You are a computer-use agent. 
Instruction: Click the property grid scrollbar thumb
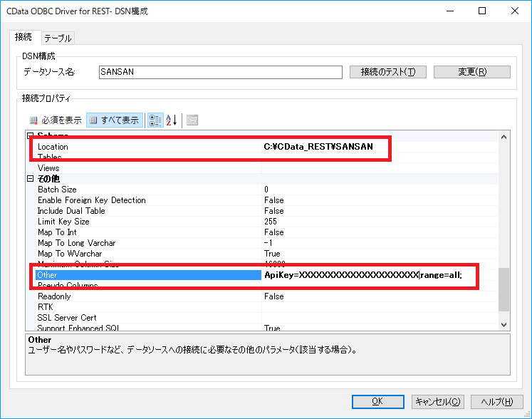504,289
